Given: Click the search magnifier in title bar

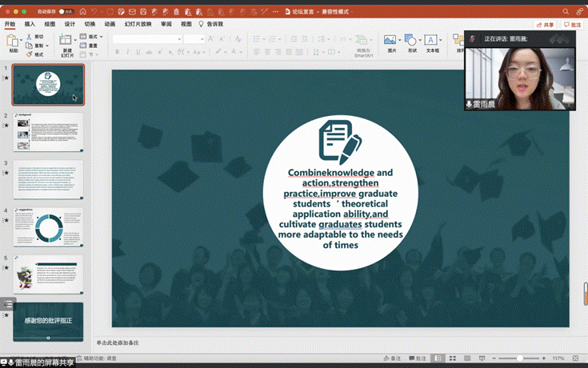Looking at the screenshot, I should 566,12.
